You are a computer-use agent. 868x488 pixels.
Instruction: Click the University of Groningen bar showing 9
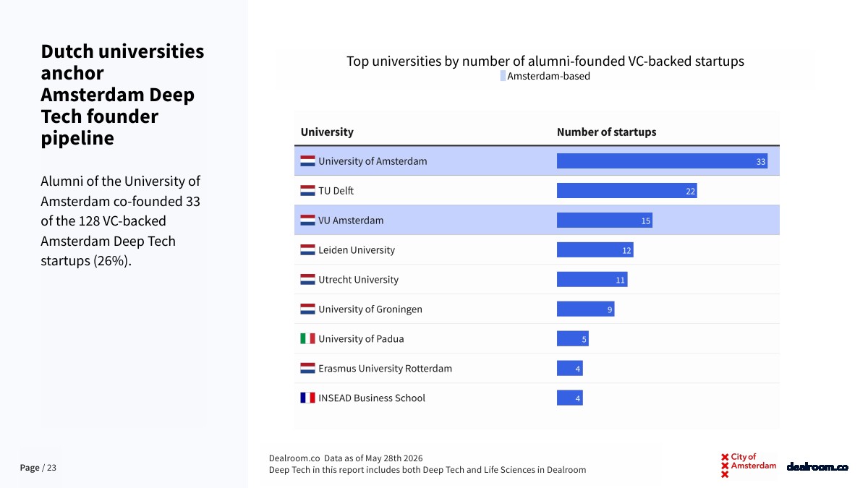585,309
